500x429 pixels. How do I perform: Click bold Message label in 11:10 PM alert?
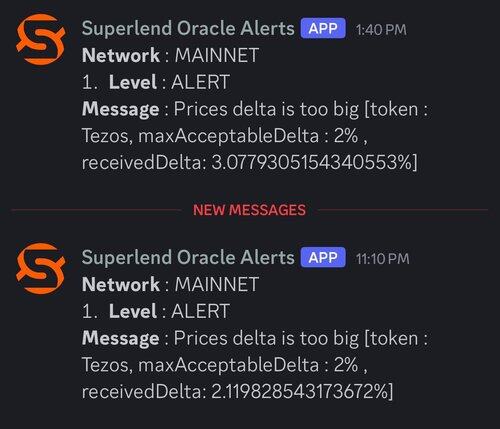(121, 339)
